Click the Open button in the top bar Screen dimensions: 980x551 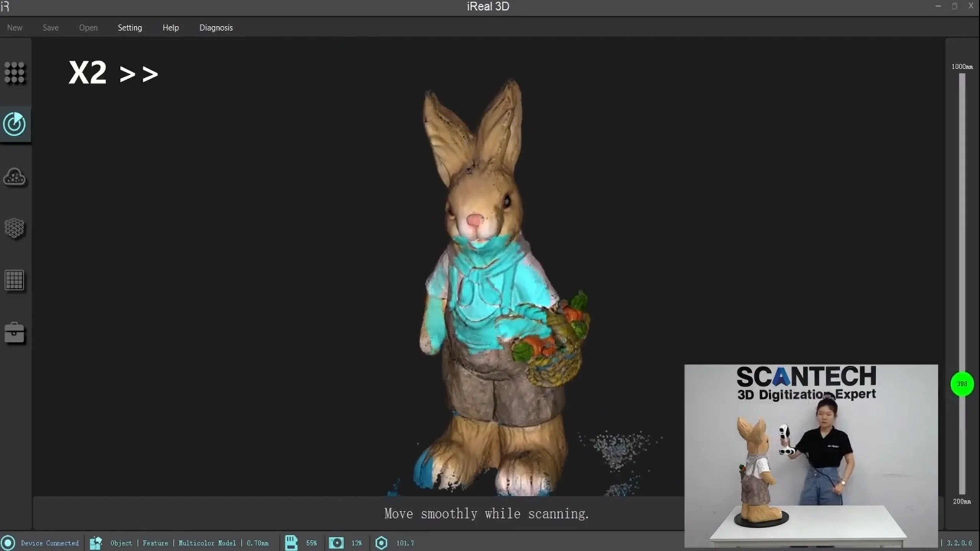point(88,28)
